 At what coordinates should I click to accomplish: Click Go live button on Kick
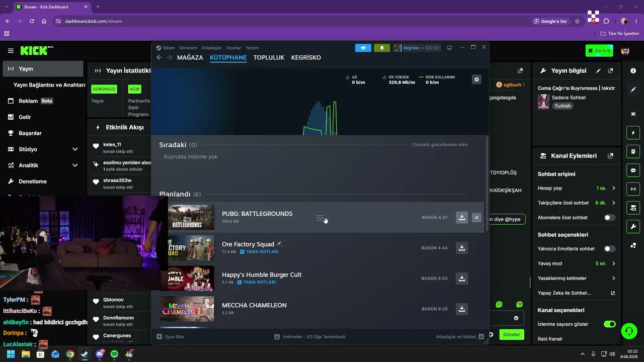(x=599, y=51)
